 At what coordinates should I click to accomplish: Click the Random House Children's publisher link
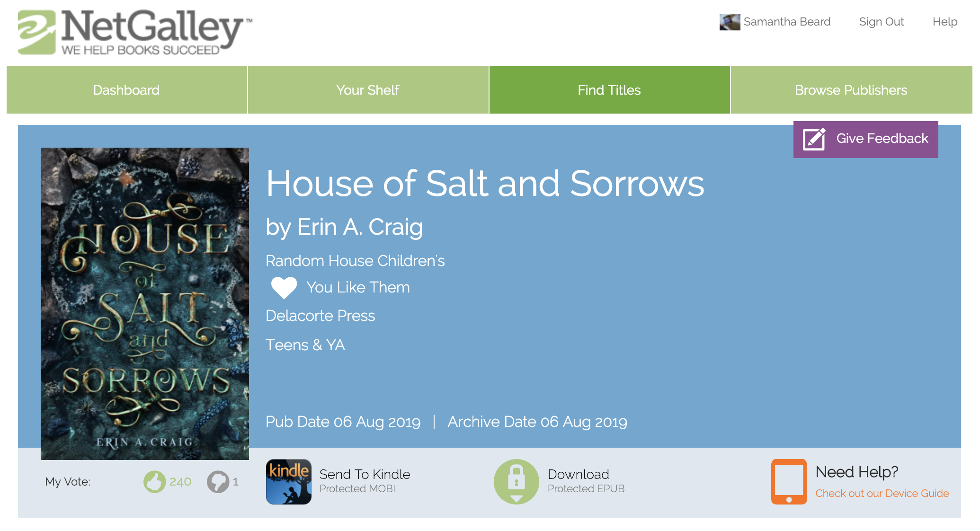point(355,261)
